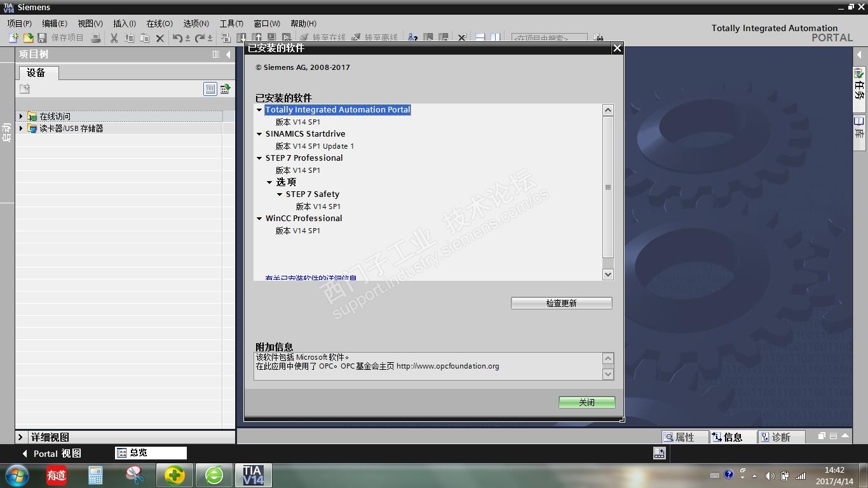The image size is (868, 488).
Task: Click the New project toolbar icon
Action: [x=13, y=38]
